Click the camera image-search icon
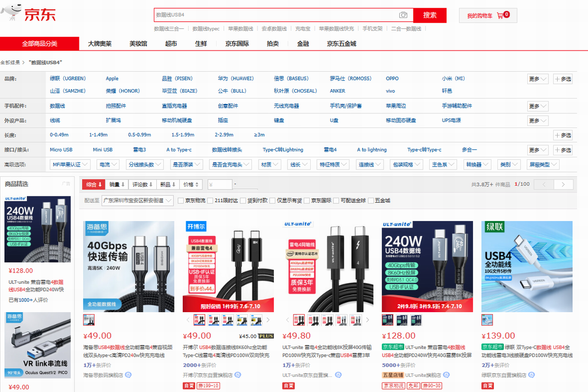The width and height of the screenshot is (588, 392). click(403, 15)
